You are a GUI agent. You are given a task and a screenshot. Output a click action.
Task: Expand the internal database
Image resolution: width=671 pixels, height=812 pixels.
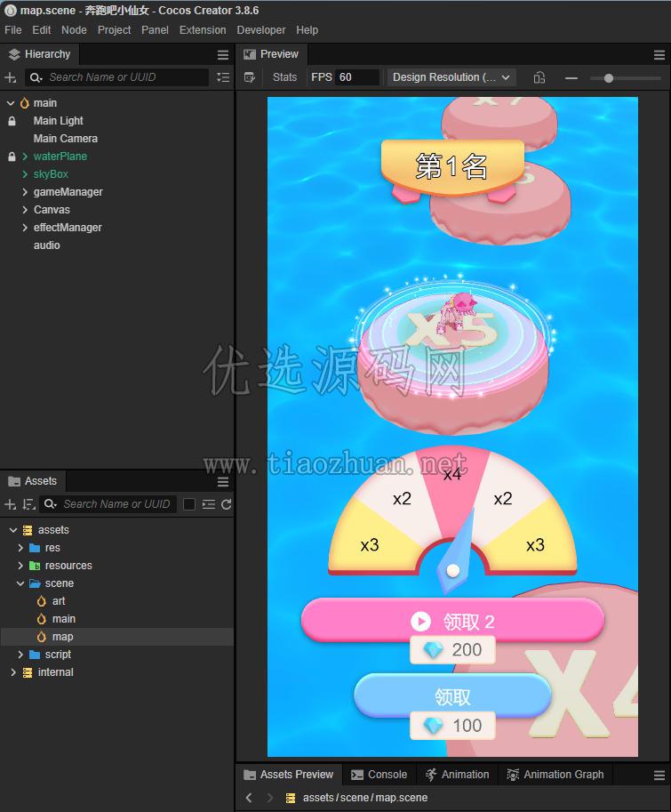coord(13,672)
